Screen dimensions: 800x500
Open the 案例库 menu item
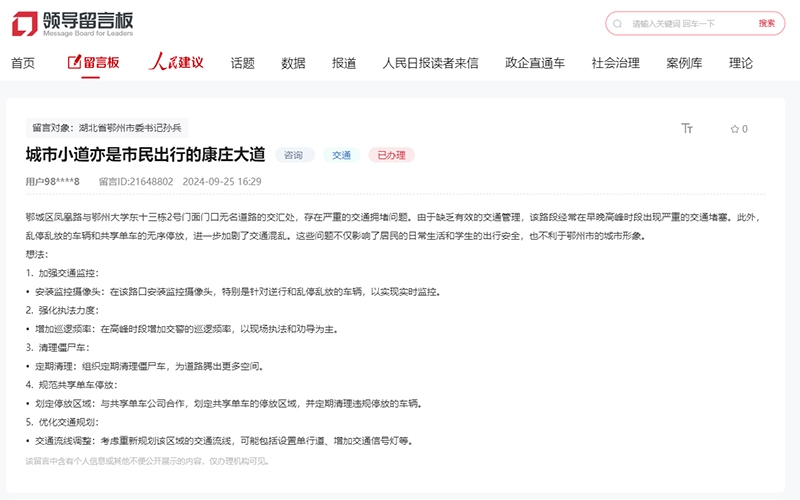(x=684, y=63)
